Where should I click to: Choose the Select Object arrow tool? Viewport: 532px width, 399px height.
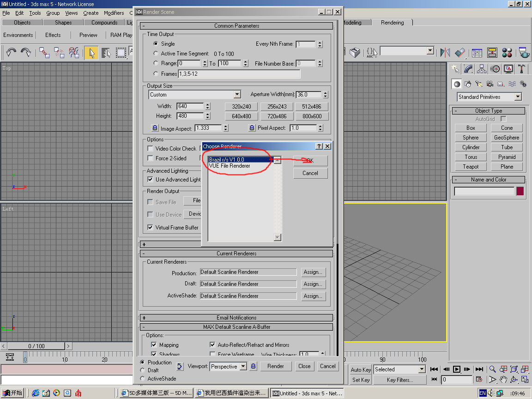tap(91, 53)
